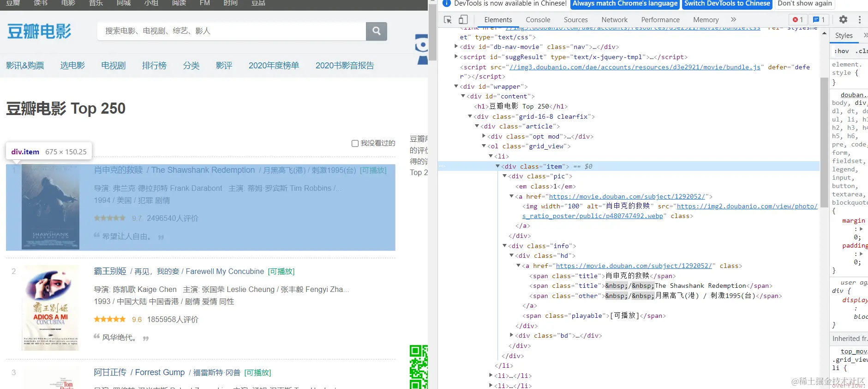Open the Memory tab
868x389 pixels.
(706, 19)
